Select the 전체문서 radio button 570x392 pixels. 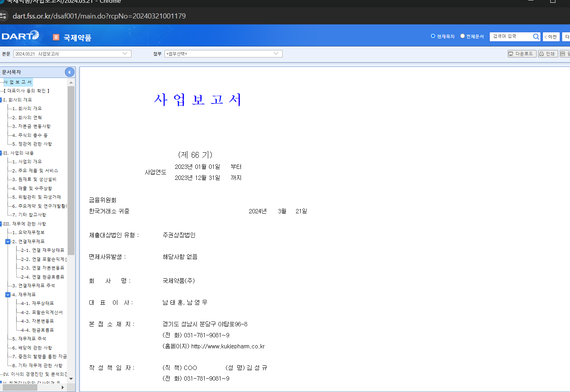click(463, 36)
